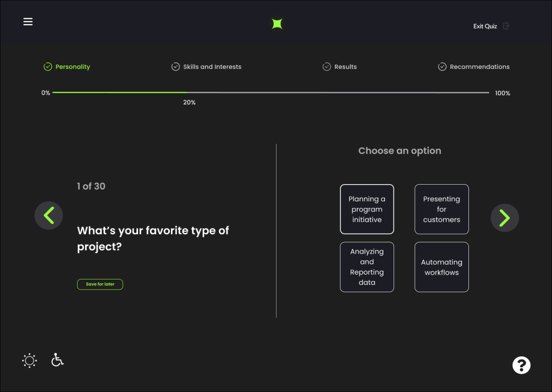552x392 pixels.
Task: Switch to Skills and Interests step
Action: tap(212, 67)
